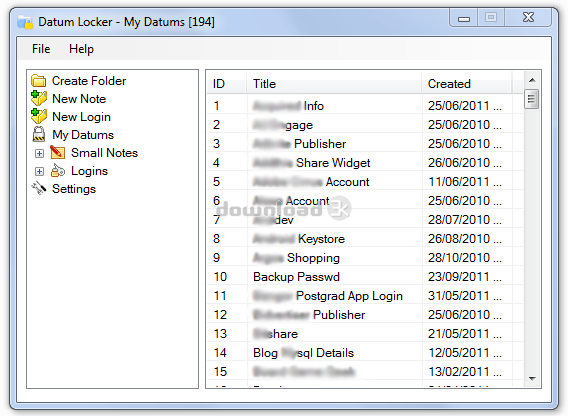Sort the list by Title column header
The height and width of the screenshot is (416, 568).
[334, 84]
